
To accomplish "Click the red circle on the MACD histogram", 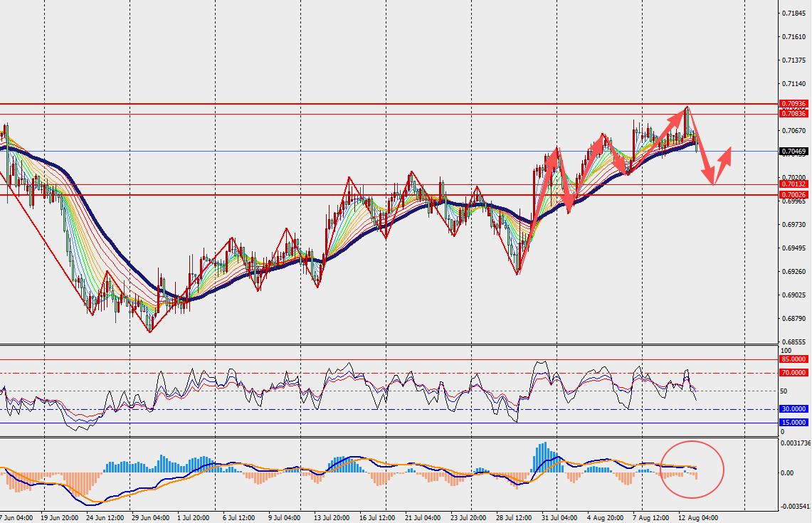I will pyautogui.click(x=692, y=469).
